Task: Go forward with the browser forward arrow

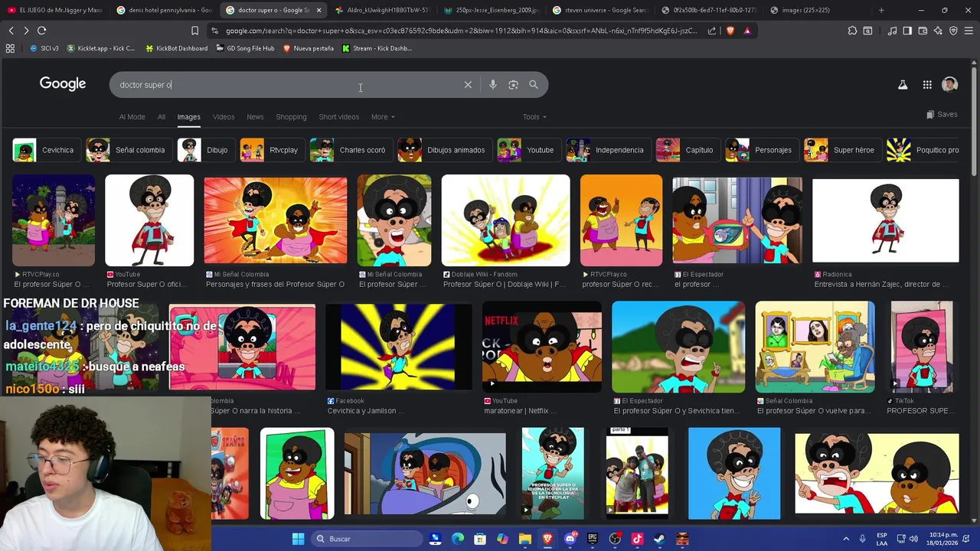Action: tap(26, 31)
